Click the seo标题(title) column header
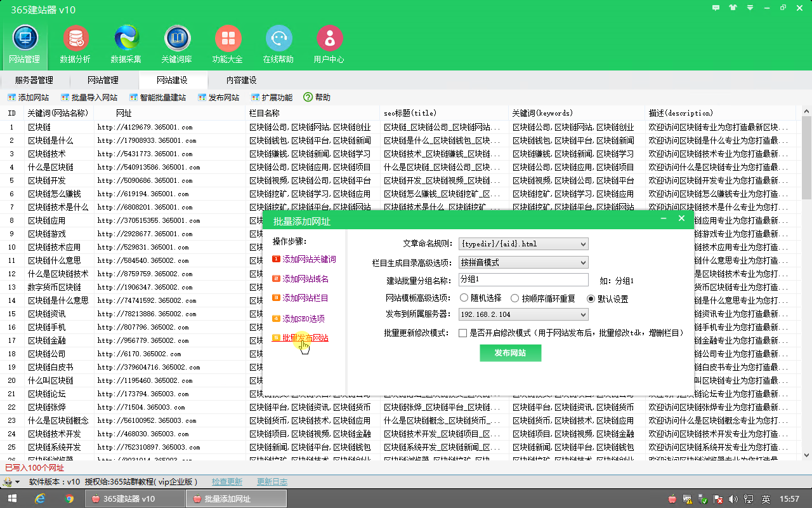 (x=444, y=113)
